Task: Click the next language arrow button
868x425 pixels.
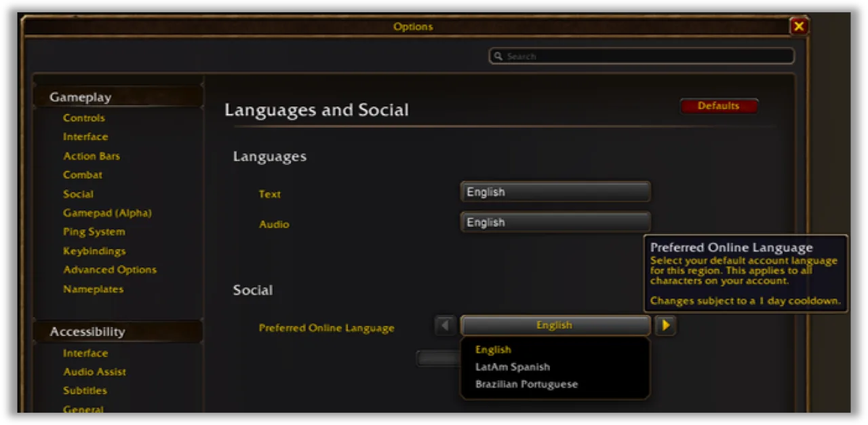Action: click(666, 326)
